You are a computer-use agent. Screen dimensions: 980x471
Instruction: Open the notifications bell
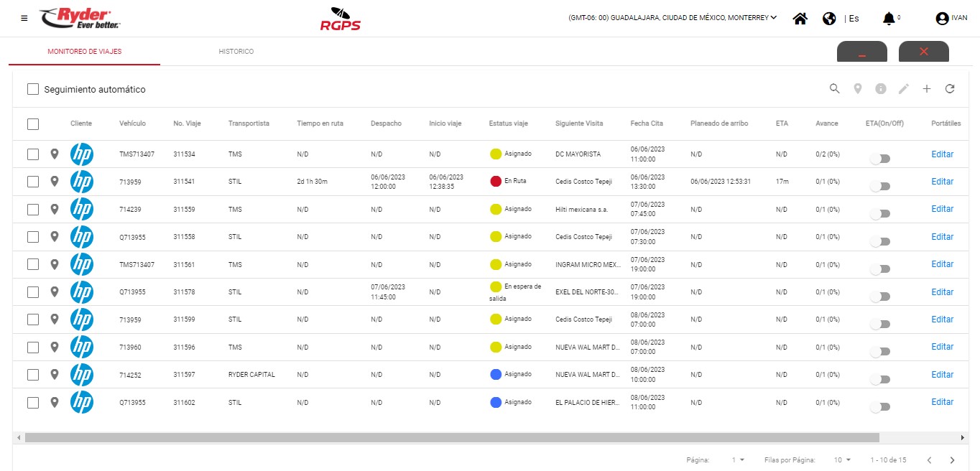888,19
